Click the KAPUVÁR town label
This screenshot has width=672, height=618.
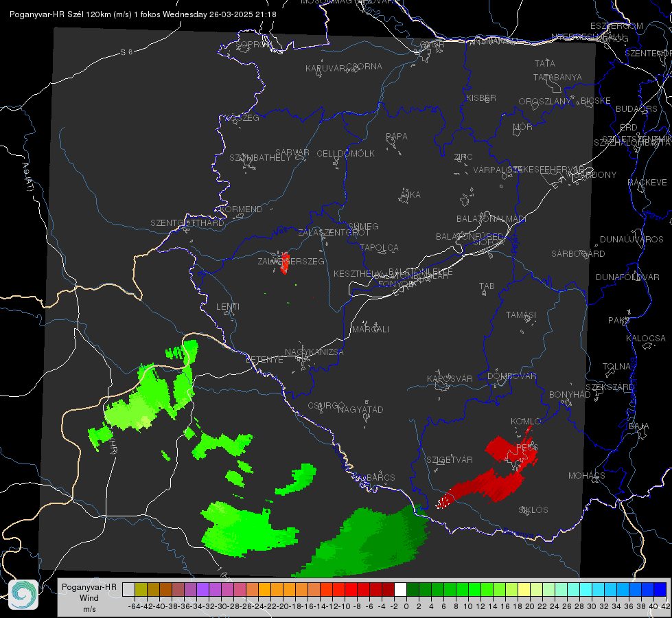[326, 69]
